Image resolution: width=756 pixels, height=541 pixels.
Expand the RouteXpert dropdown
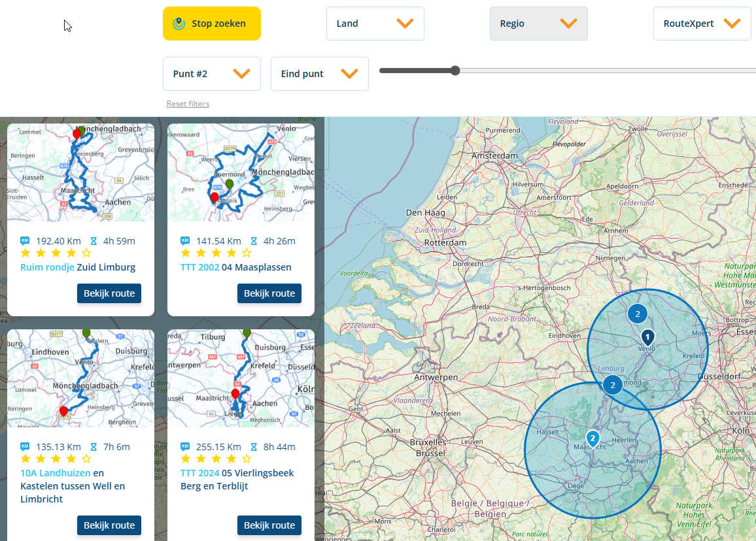click(x=702, y=24)
